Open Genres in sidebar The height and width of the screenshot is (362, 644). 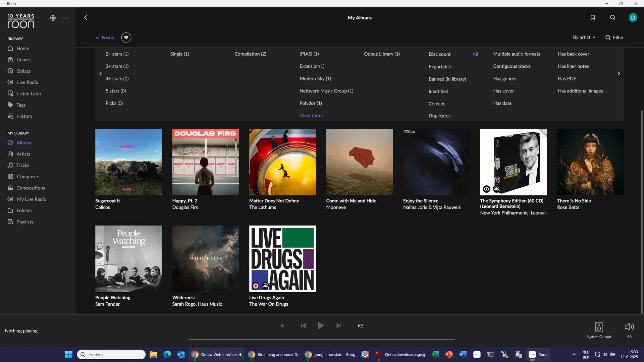pyautogui.click(x=24, y=60)
